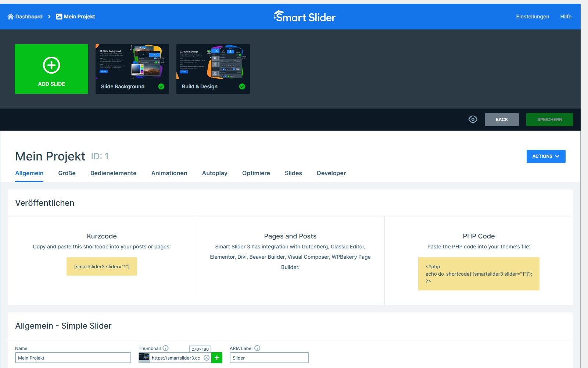Click the Add Slide tile
The image size is (588, 368).
[51, 69]
